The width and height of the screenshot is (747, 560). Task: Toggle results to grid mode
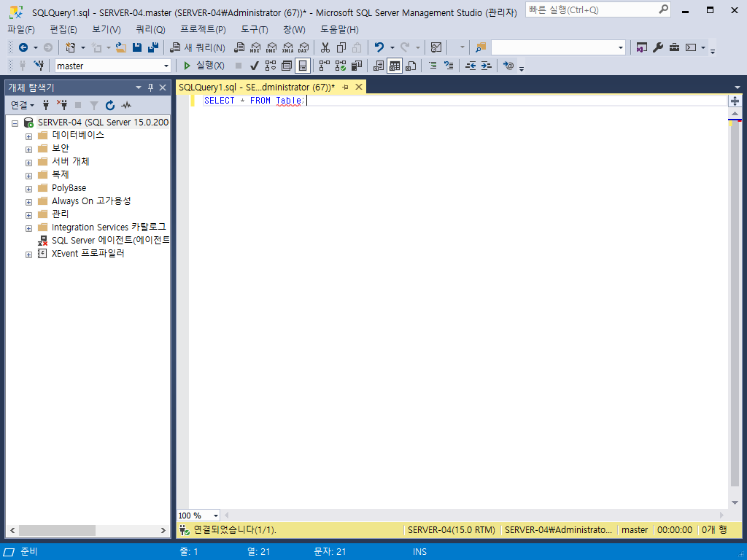395,66
